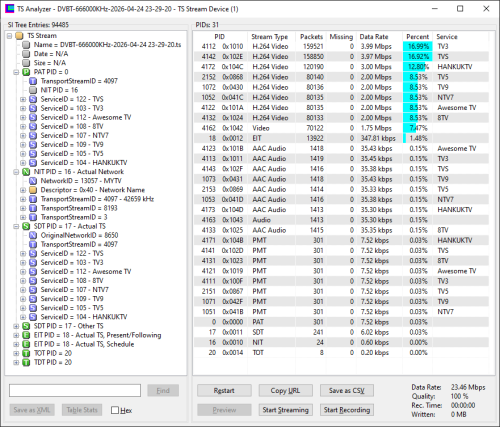Select the NetworkID = 13057 MYTV icon
This screenshot has width=500, height=427.
33,181
